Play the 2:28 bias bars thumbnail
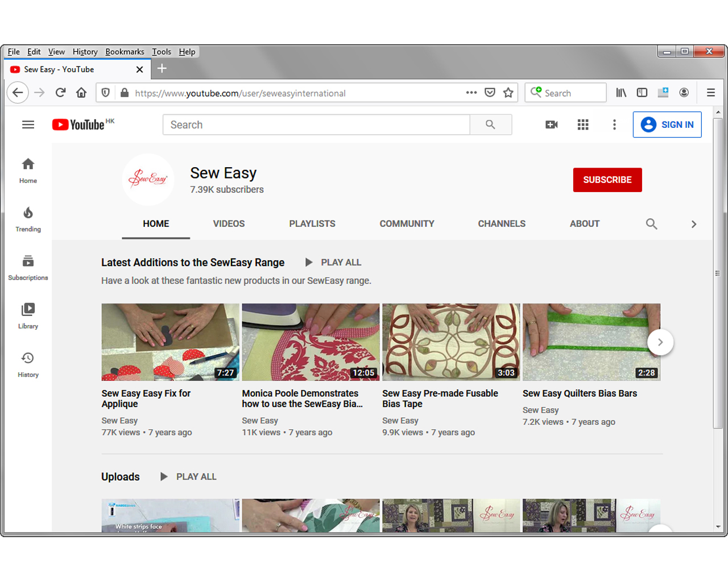The width and height of the screenshot is (728, 582). coord(591,342)
